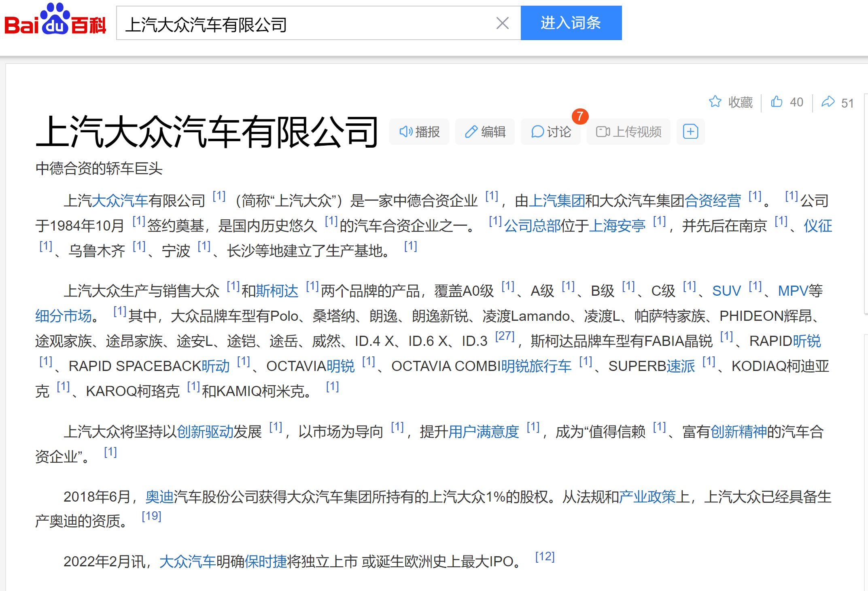Click the page title 上汽大众汽车有限公司
Screen dimensions: 868x591
(207, 131)
